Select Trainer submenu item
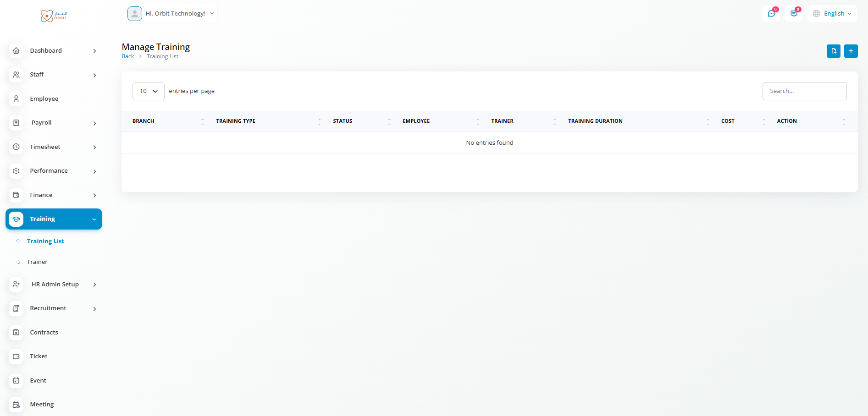The image size is (868, 416). coord(37,262)
